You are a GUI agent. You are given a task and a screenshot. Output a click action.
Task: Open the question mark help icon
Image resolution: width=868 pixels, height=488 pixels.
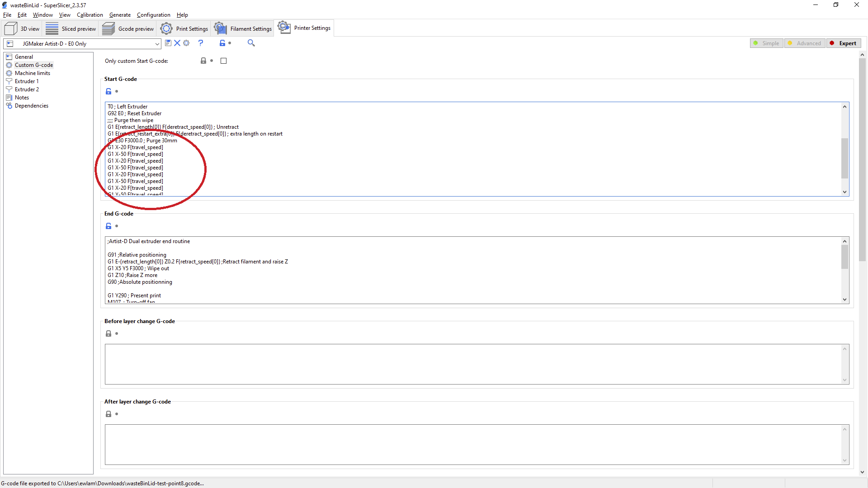(x=201, y=43)
